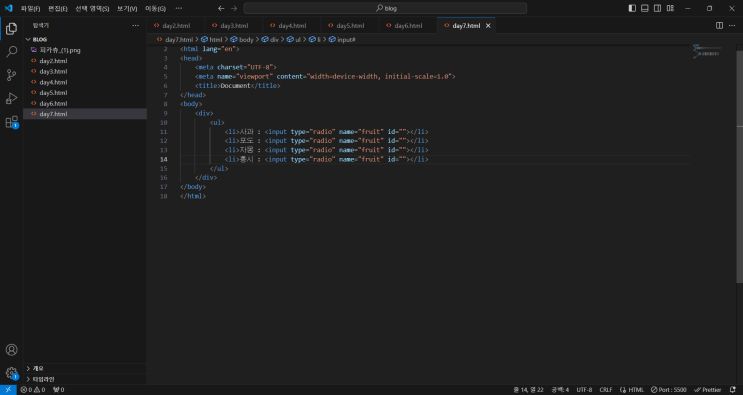Click the Prettier status bar item
Viewport: 743px width, 395px height.
click(x=707, y=390)
